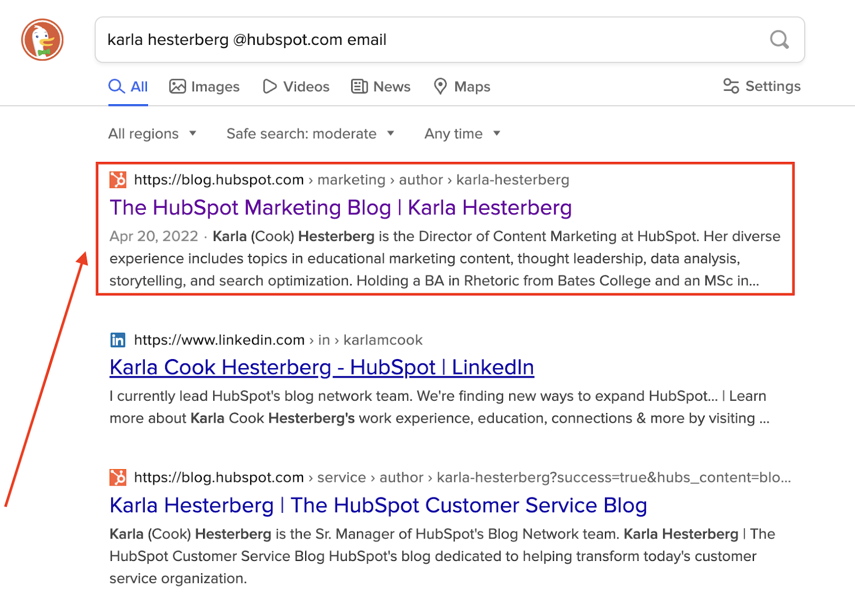Open Karla Cook Hesterberg - HubSpot | LinkedIn
This screenshot has height=616, width=855.
tap(322, 367)
